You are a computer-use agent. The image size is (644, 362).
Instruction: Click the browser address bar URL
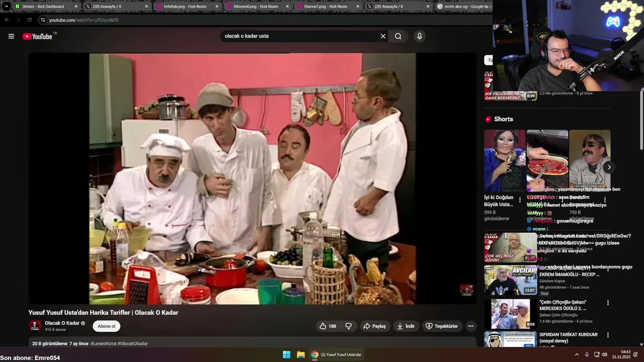[x=84, y=20]
